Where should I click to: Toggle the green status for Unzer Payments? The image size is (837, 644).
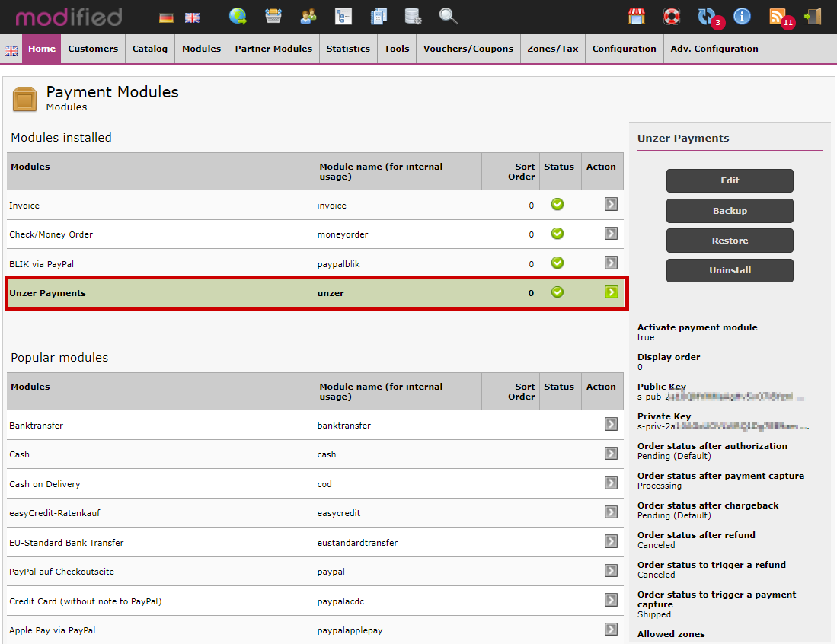[x=557, y=292]
